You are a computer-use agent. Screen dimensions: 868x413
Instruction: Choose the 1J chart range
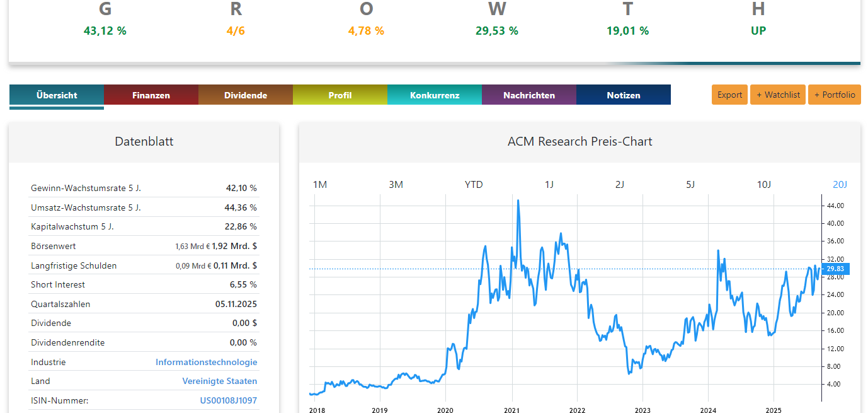coord(549,184)
